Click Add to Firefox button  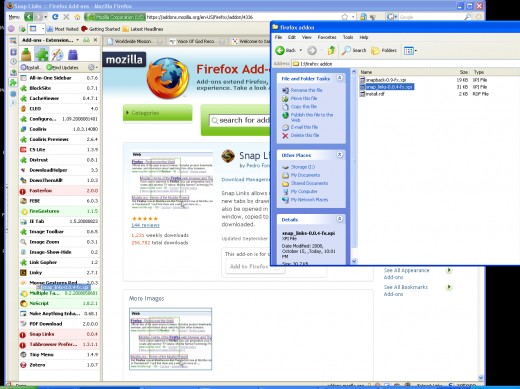coord(255,266)
